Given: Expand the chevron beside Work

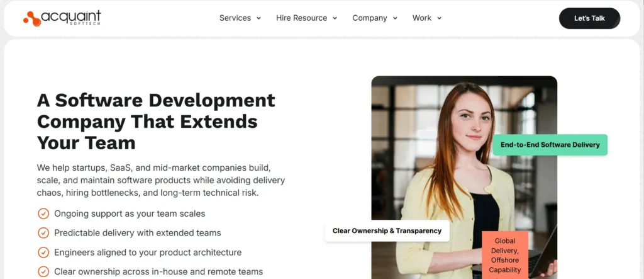Looking at the screenshot, I should point(440,18).
